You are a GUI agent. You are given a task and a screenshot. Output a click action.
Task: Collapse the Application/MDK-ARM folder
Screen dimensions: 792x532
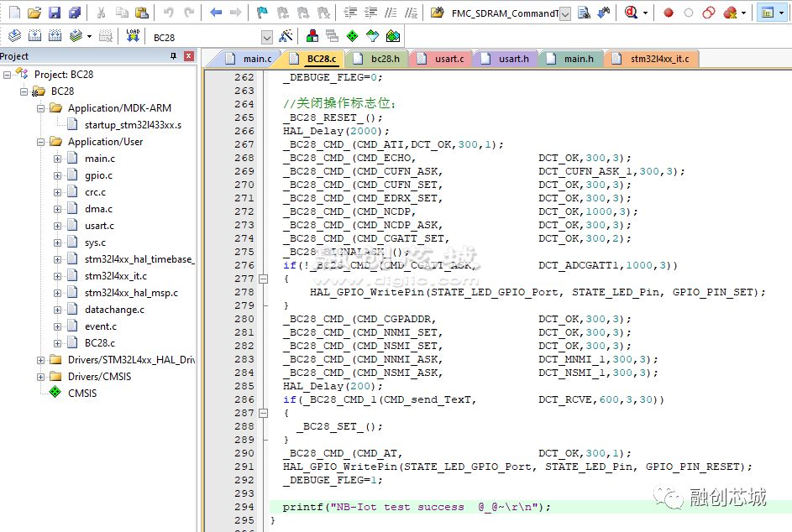click(40, 108)
